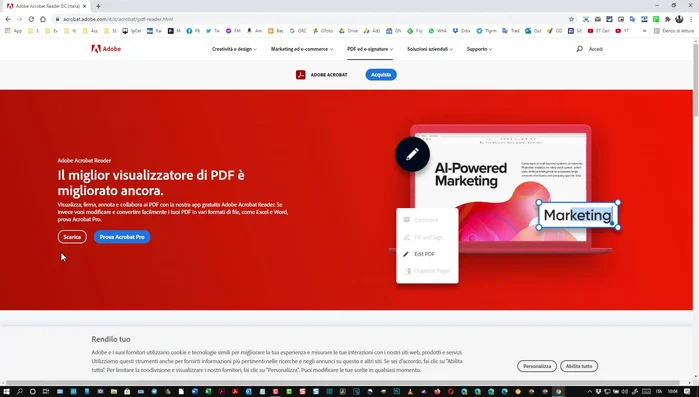
Task: Select the Adobe Acrobat Reader DC tab
Action: (x=46, y=6)
